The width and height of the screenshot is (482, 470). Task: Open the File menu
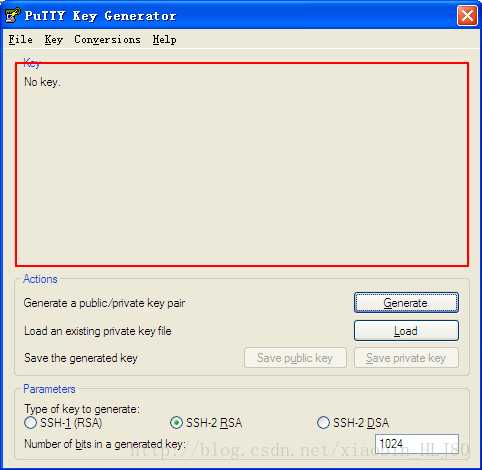(x=21, y=40)
